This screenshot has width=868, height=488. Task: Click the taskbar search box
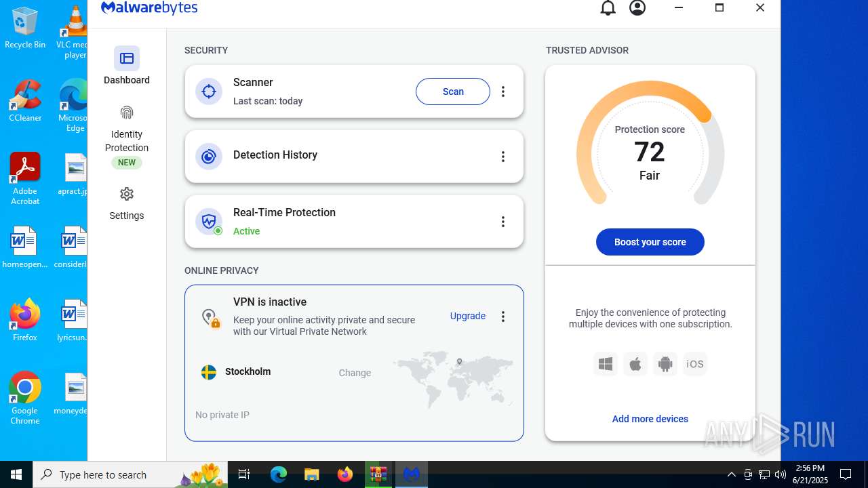pyautogui.click(x=132, y=474)
